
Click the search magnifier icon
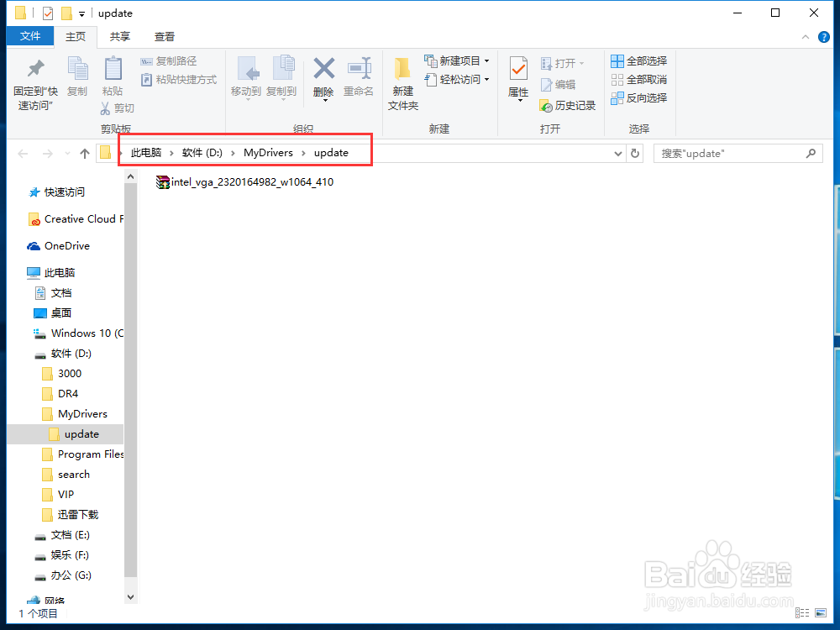click(811, 154)
